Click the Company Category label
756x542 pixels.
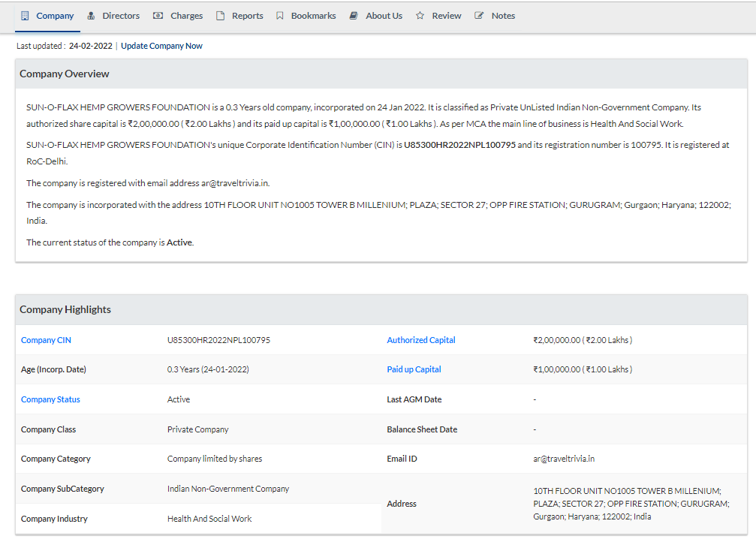pos(56,459)
